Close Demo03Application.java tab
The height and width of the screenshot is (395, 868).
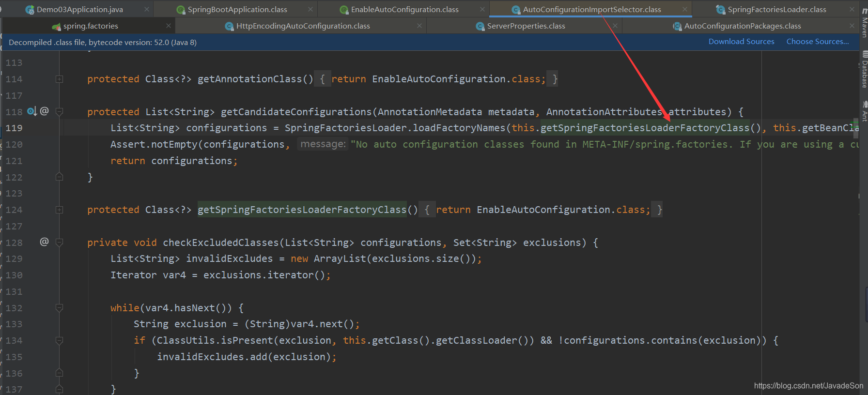coord(147,9)
